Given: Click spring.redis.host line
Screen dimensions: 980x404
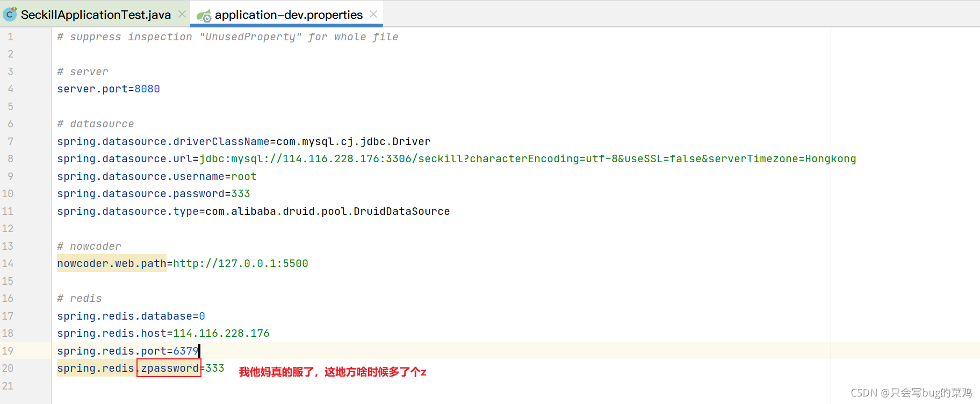Looking at the screenshot, I should click(x=163, y=333).
